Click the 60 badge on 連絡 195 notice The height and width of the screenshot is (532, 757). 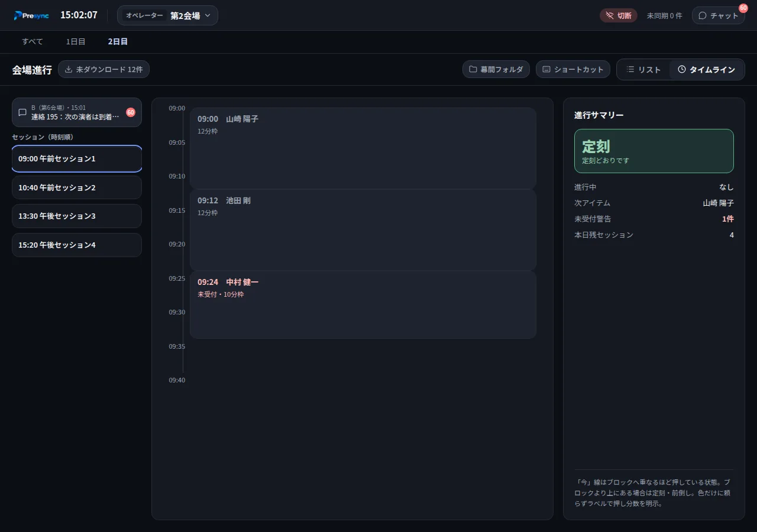click(x=131, y=112)
